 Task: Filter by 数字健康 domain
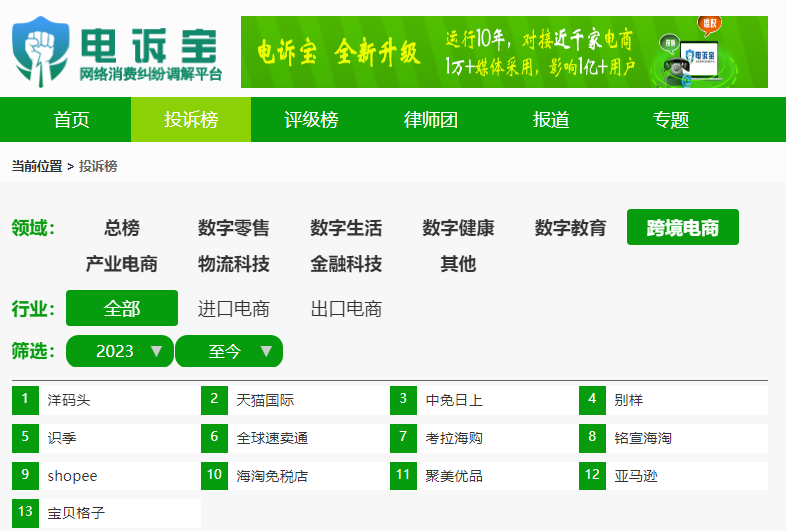(458, 228)
